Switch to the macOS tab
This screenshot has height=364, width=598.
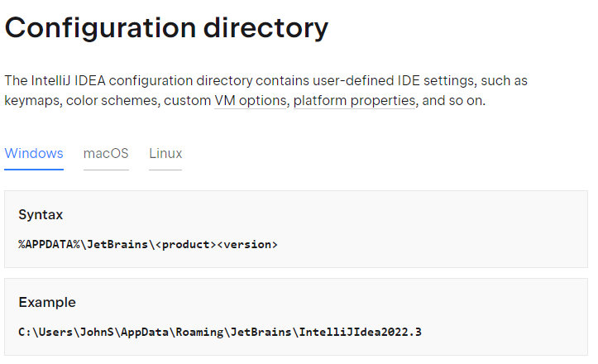pyautogui.click(x=106, y=153)
